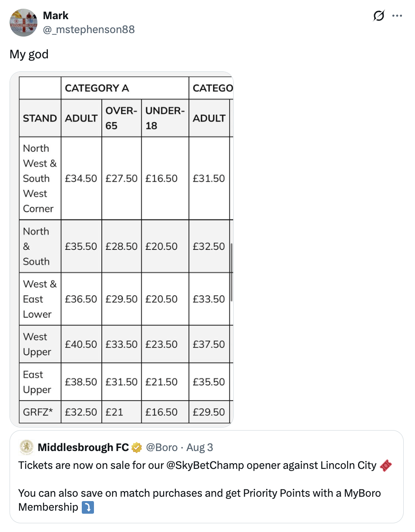Click the Middlesbrough FC crest avatar
415x532 pixels.
tap(26, 447)
